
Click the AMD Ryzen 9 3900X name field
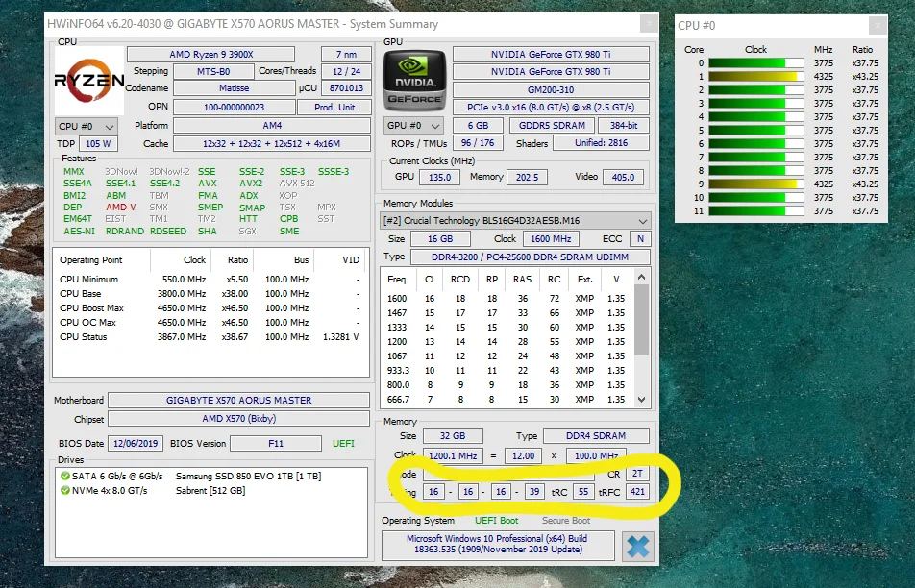tap(211, 54)
